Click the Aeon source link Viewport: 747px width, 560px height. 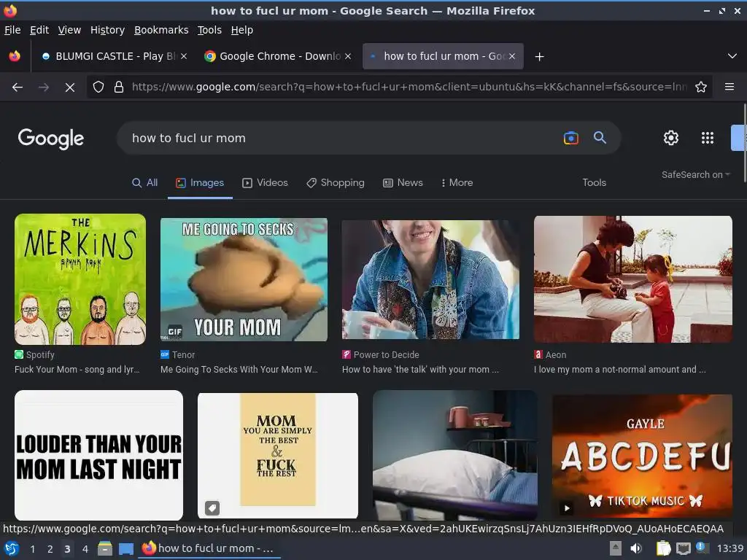[x=550, y=355]
